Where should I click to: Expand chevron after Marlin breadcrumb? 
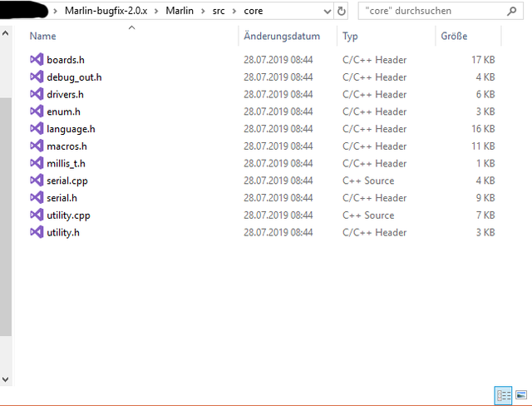tap(203, 11)
